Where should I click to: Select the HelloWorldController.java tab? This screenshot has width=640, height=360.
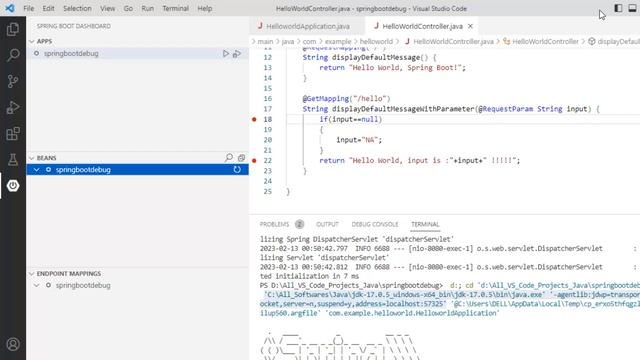click(x=422, y=26)
